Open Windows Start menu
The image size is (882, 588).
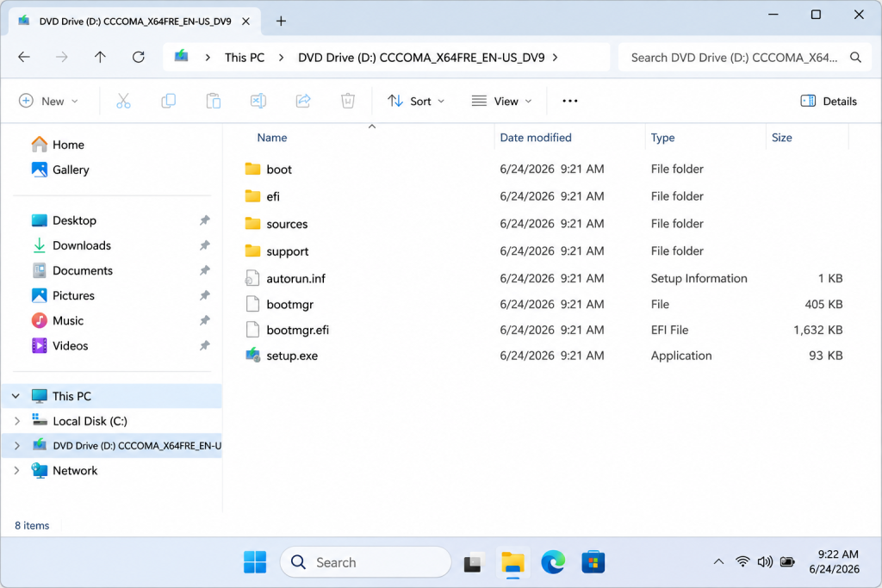(x=255, y=562)
